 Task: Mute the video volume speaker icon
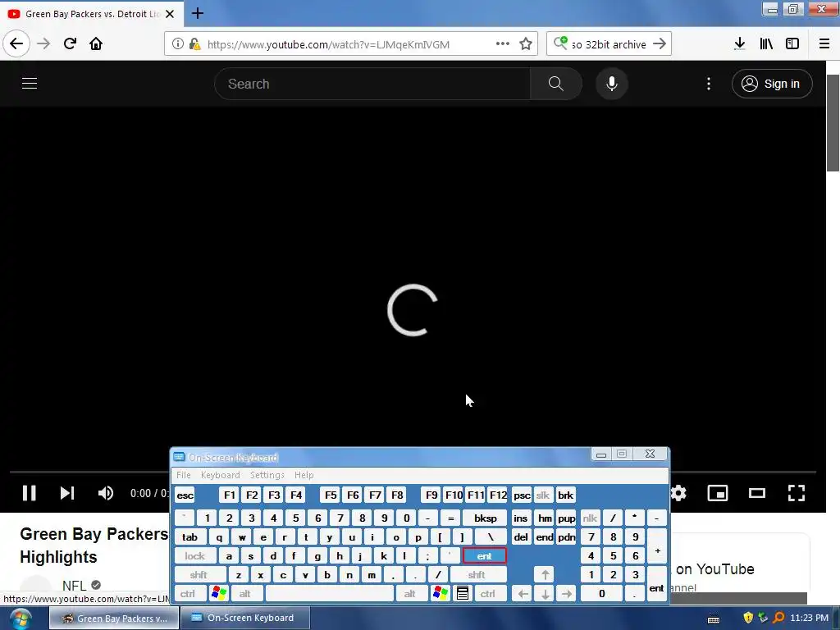106,493
